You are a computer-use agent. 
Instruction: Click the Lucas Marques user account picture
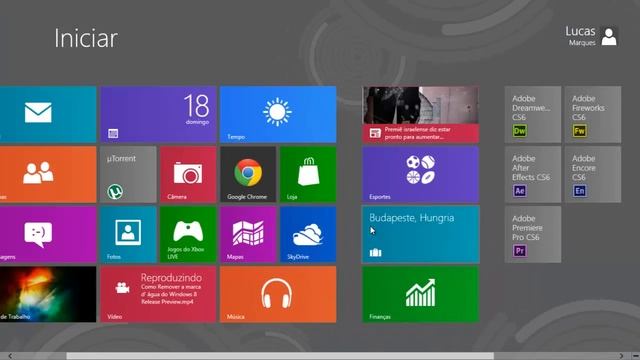[609, 36]
